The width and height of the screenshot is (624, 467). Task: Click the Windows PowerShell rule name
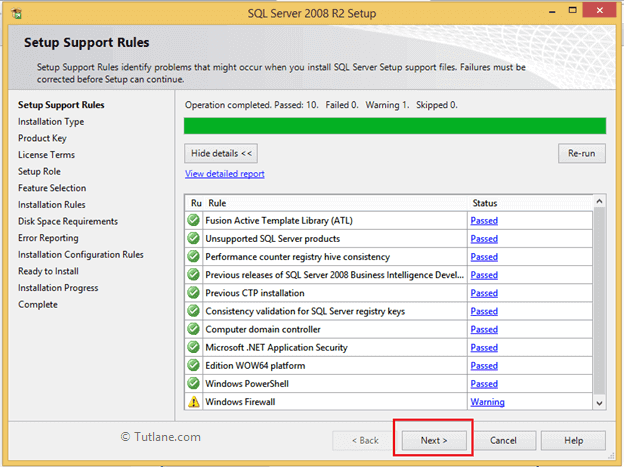(x=247, y=384)
